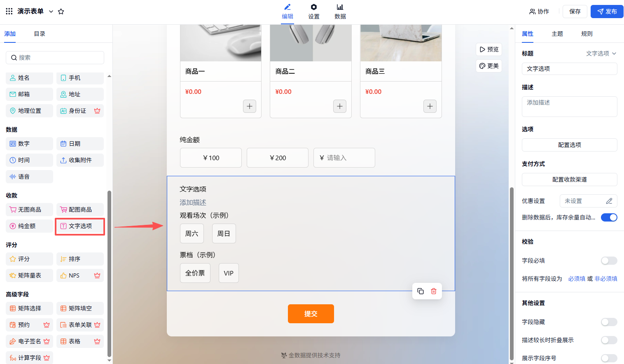This screenshot has height=364, width=624.
Task: Click the duplicate field icon
Action: click(421, 291)
